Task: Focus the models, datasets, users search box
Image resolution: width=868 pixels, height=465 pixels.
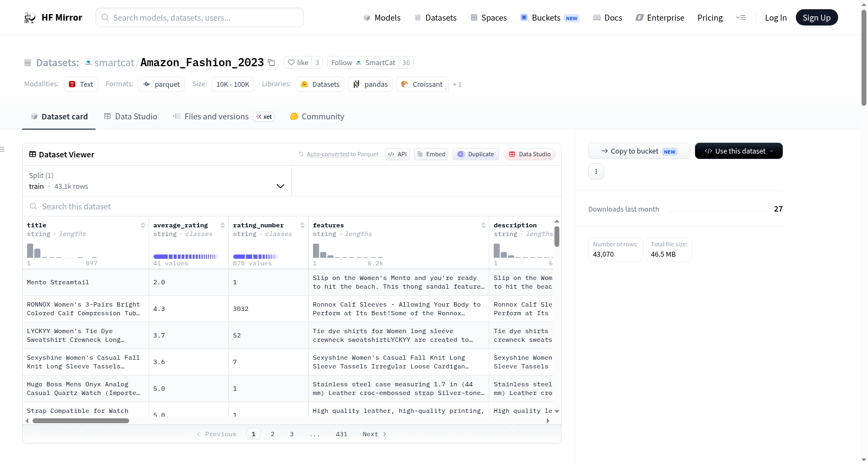Action: (x=200, y=17)
